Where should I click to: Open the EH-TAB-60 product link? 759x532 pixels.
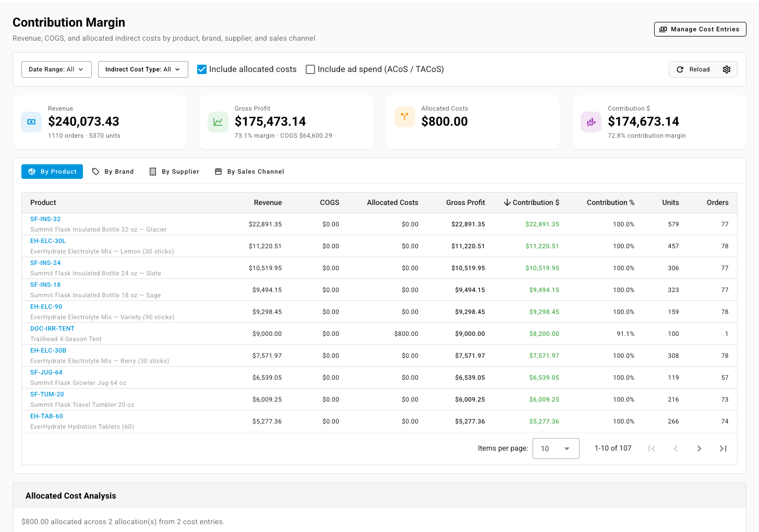point(46,416)
